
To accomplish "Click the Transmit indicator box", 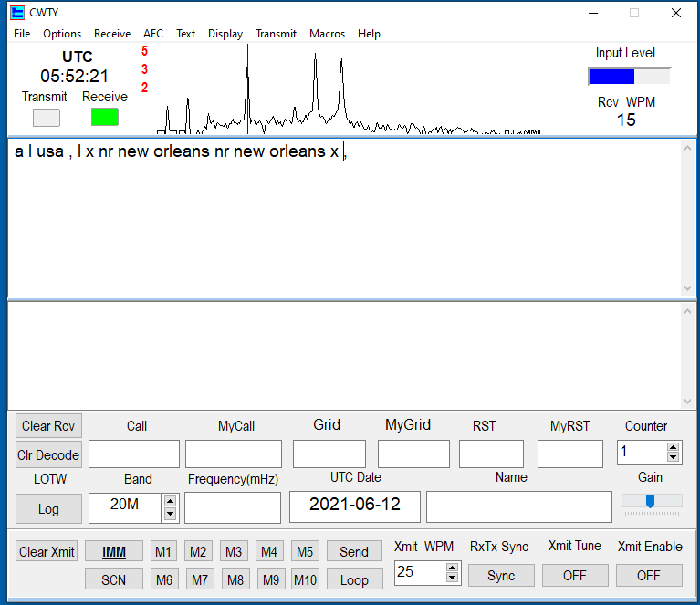I will 47,118.
